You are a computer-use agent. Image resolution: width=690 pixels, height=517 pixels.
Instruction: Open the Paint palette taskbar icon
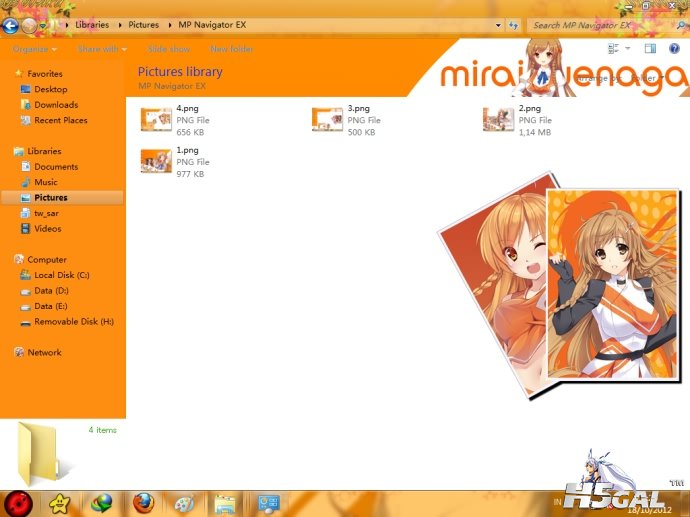pyautogui.click(x=184, y=503)
